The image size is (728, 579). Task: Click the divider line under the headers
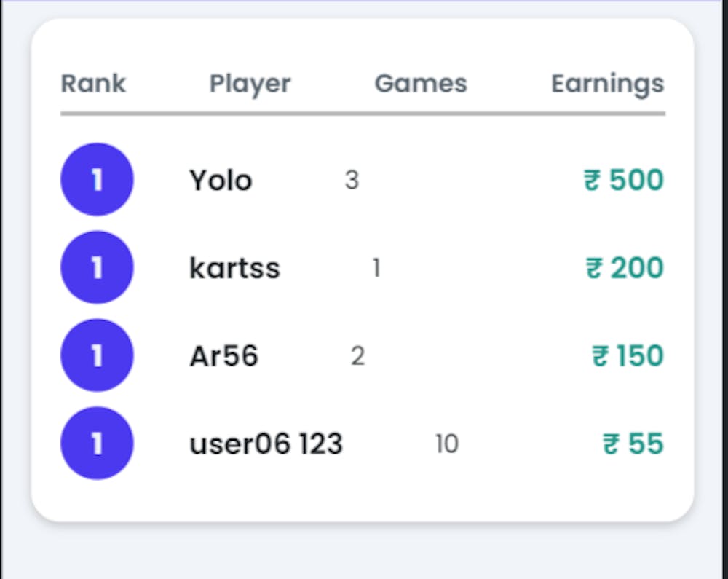[x=363, y=112]
